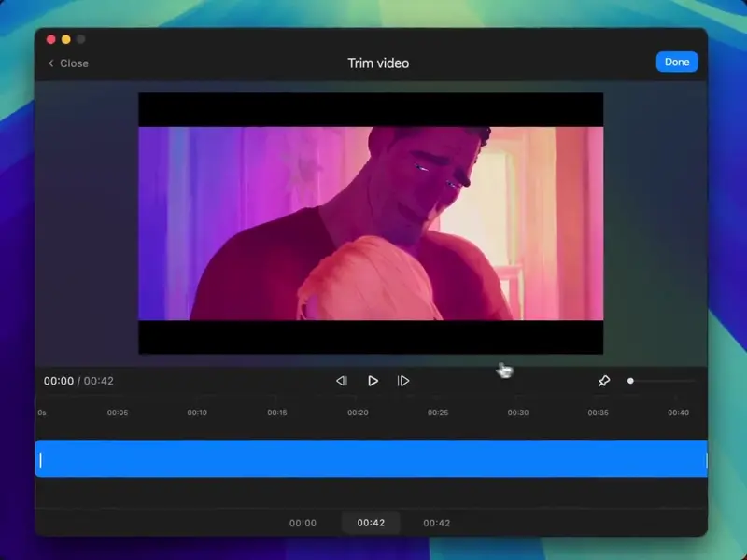Screen dimensions: 747x560
Task: Close the window with the red button
Action: pyautogui.click(x=51, y=39)
